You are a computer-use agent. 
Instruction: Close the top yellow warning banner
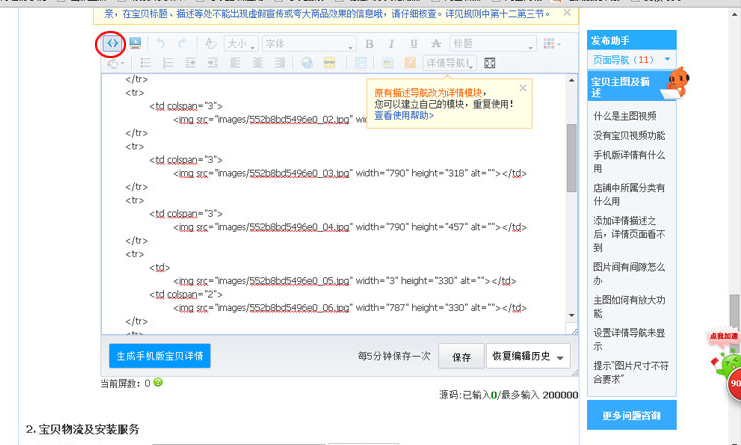(567, 13)
